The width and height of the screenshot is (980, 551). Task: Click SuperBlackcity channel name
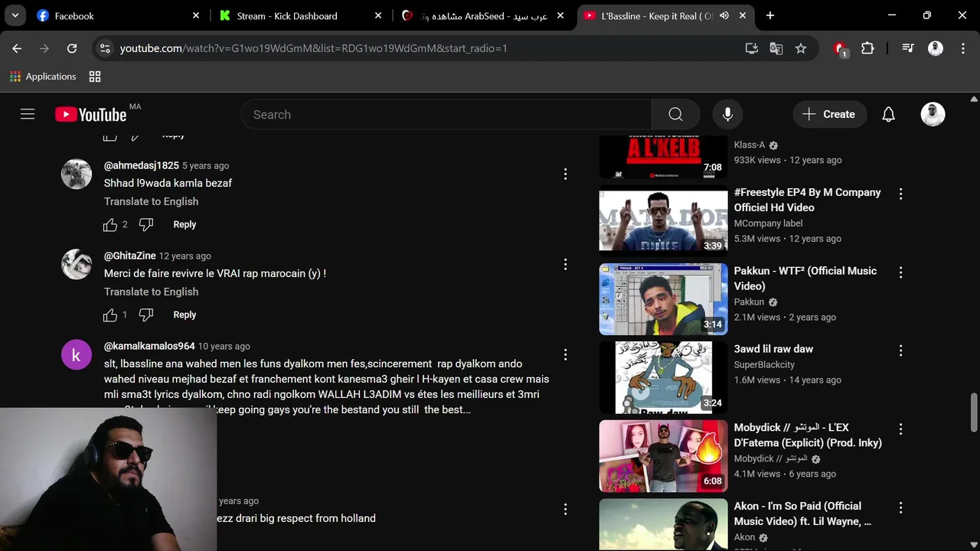764,364
